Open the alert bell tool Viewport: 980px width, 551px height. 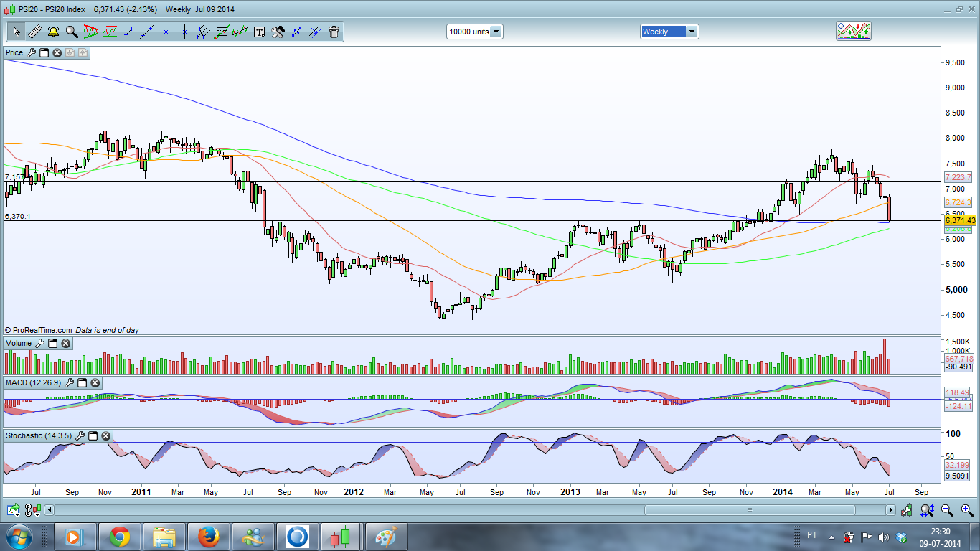tap(53, 32)
